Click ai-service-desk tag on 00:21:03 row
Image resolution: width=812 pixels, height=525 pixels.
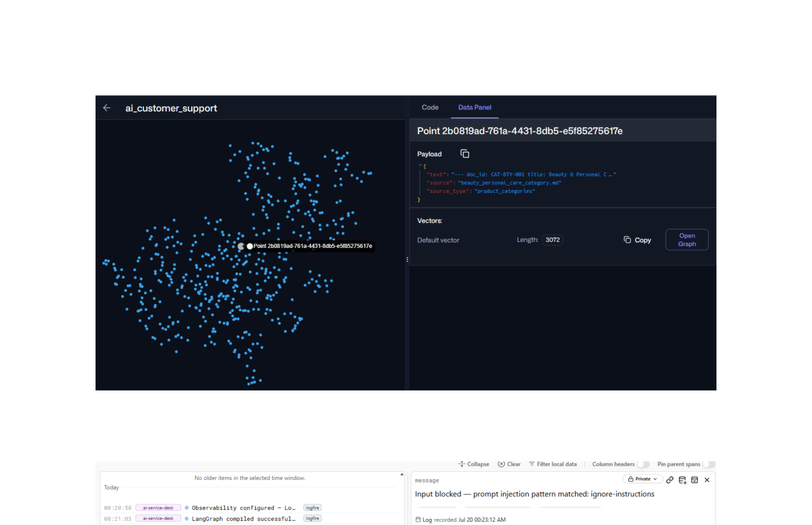click(158, 518)
